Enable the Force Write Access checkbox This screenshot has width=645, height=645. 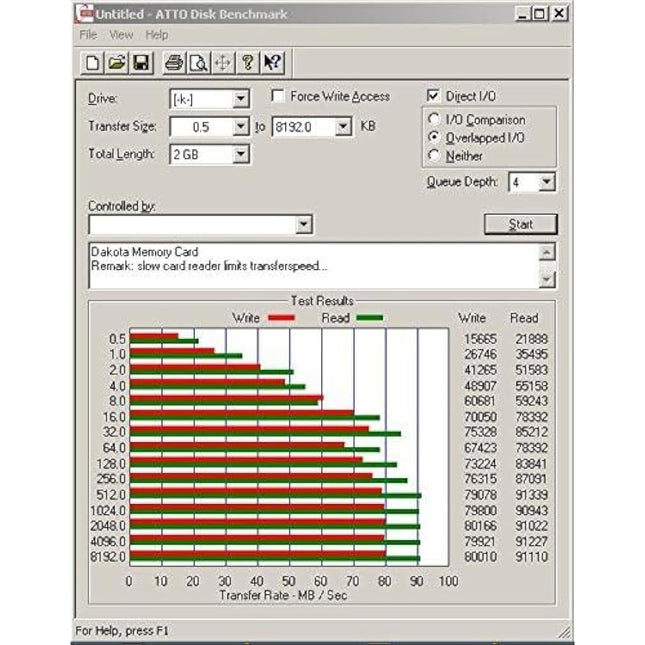click(279, 97)
